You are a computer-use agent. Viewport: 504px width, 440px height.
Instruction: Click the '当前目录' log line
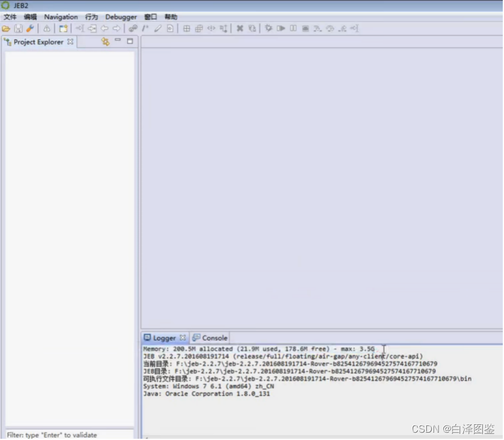pos(290,364)
